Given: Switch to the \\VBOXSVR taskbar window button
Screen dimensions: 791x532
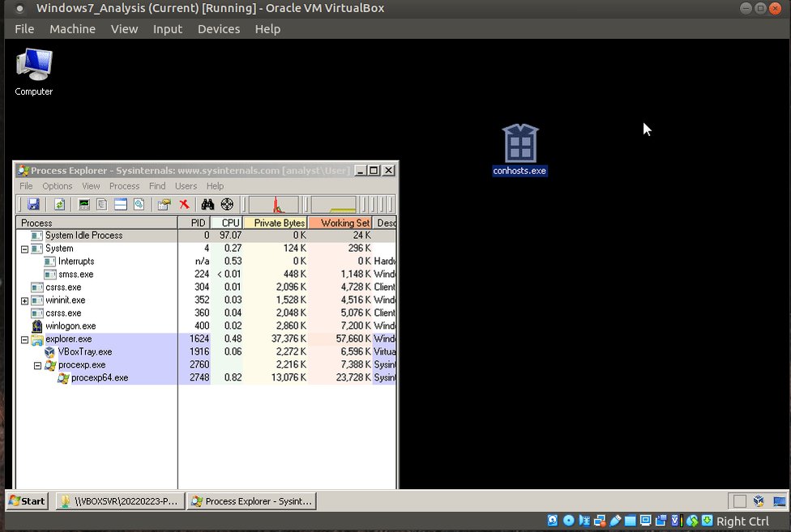Looking at the screenshot, I should pyautogui.click(x=120, y=500).
